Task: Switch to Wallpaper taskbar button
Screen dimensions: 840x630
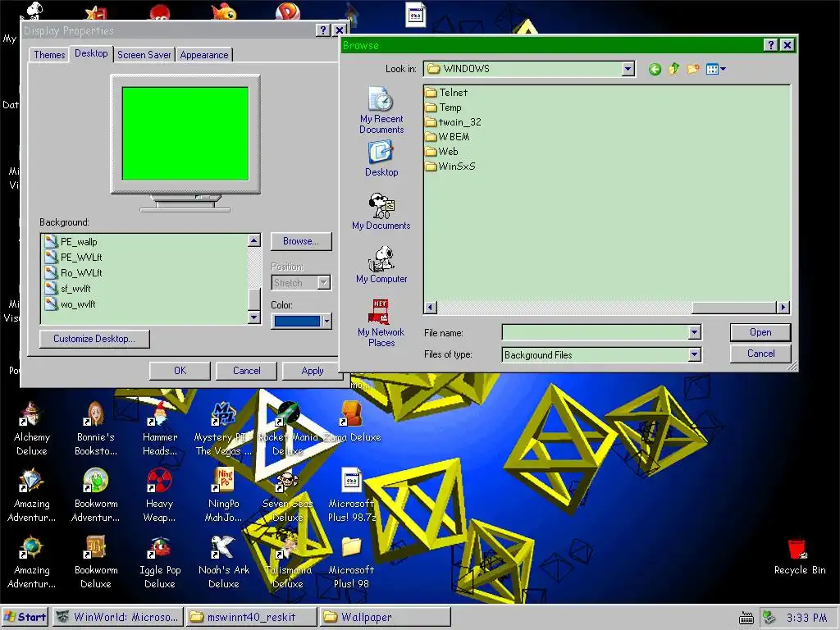Action: tap(385, 617)
